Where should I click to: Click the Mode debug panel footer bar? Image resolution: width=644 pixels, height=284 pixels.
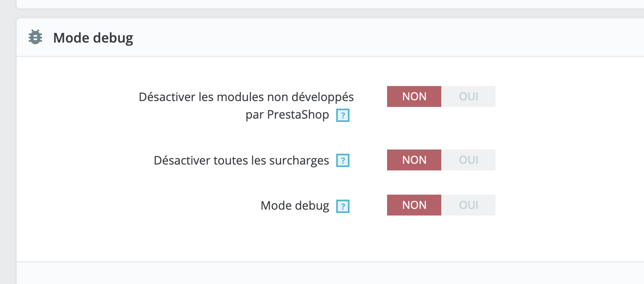click(330, 273)
